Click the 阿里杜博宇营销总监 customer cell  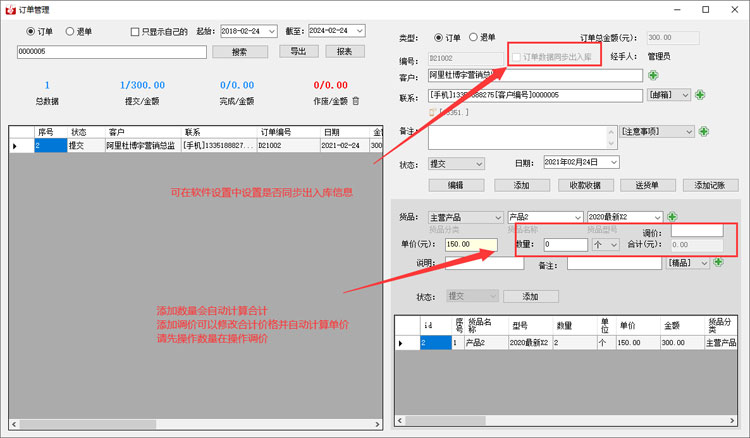(143, 145)
